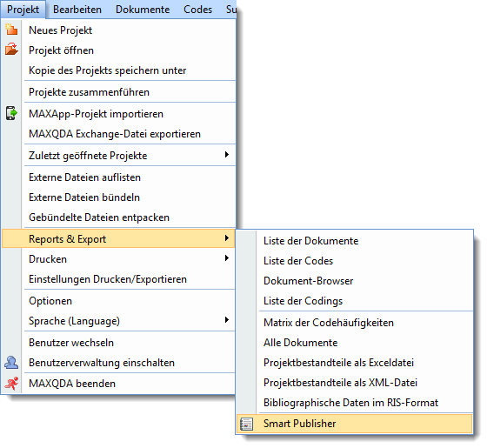Open the Dokumente menu
Image resolution: width=487 pixels, height=448 pixels.
pyautogui.click(x=143, y=10)
